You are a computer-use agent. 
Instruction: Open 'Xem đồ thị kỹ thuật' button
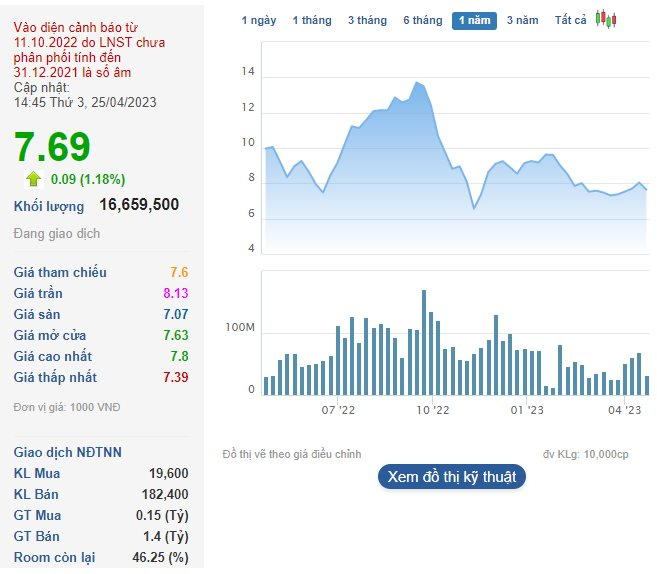pos(452,477)
